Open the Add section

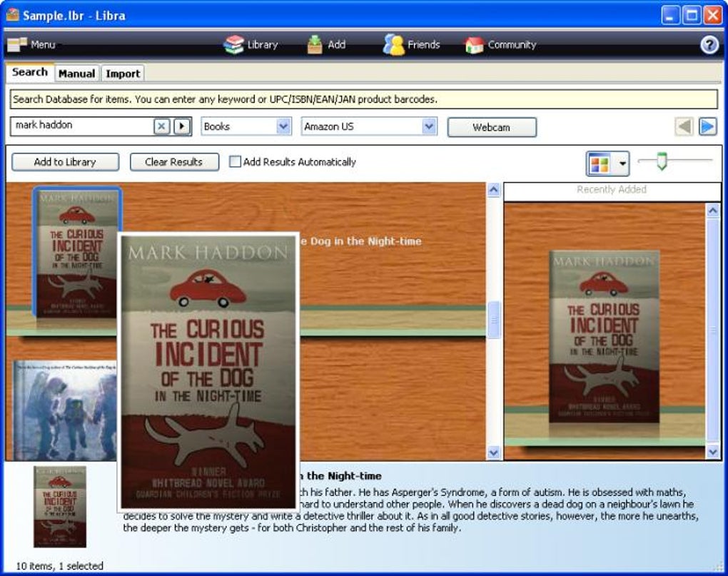(326, 44)
